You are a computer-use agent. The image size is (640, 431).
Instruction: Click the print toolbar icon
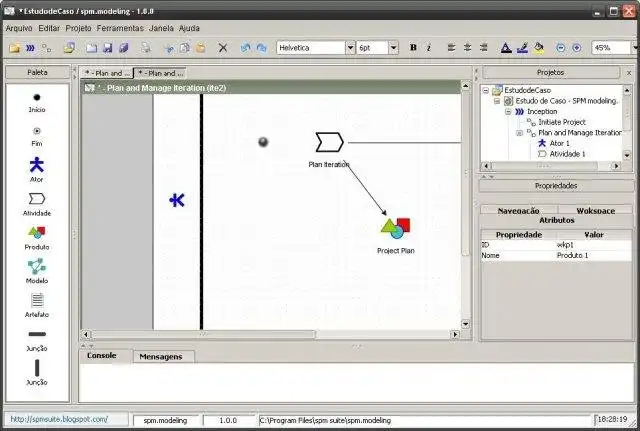[146, 48]
